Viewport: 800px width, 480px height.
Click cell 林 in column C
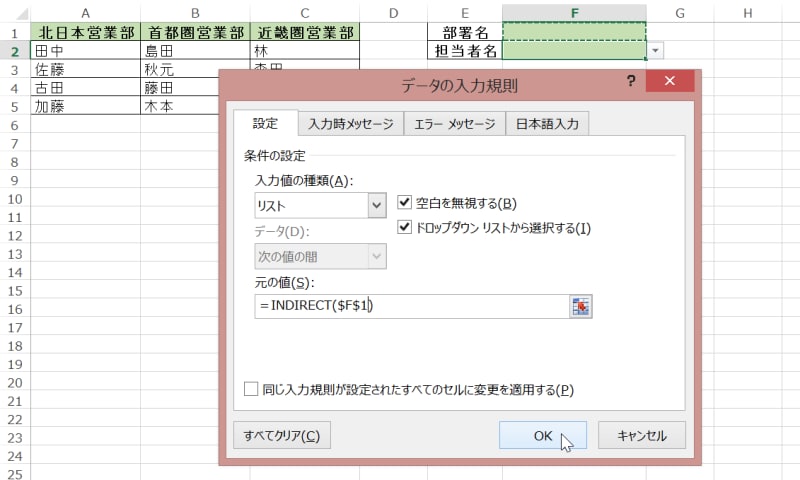pyautogui.click(x=305, y=50)
